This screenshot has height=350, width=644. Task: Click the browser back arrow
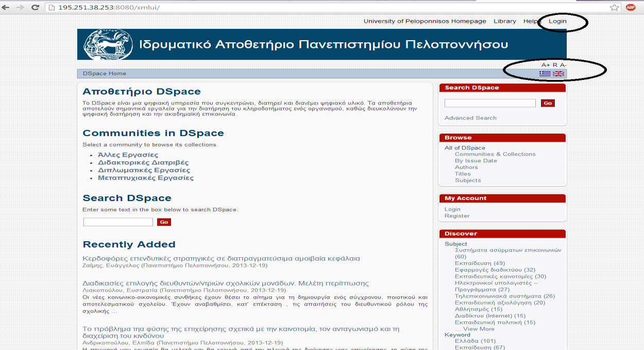[x=6, y=7]
